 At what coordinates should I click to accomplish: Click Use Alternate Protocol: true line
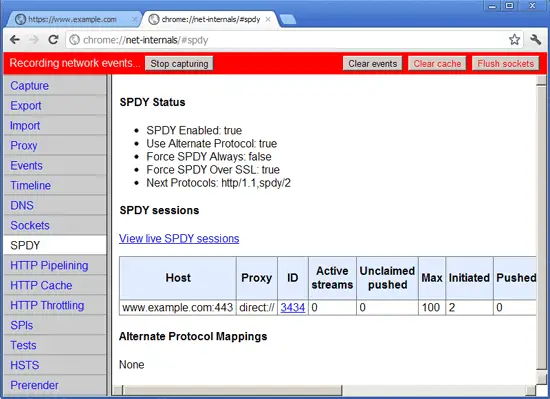pyautogui.click(x=212, y=143)
